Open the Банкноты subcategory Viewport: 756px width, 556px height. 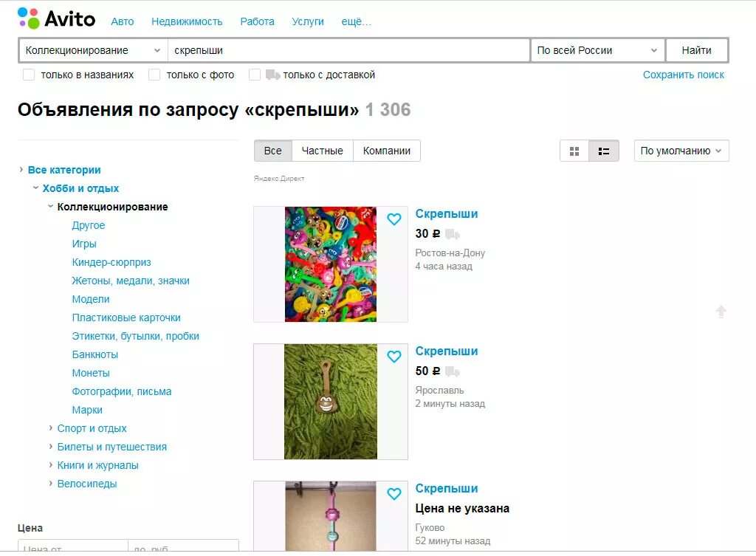point(95,354)
